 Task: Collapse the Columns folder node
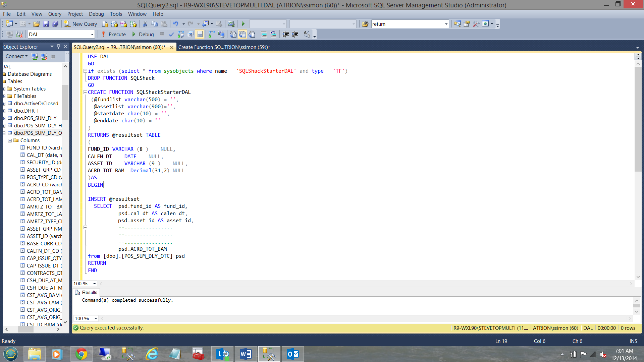[x=10, y=140]
